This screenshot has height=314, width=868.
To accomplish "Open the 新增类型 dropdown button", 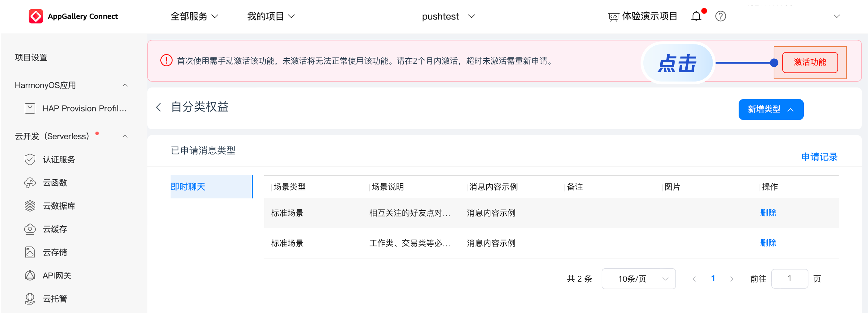I will coord(771,109).
